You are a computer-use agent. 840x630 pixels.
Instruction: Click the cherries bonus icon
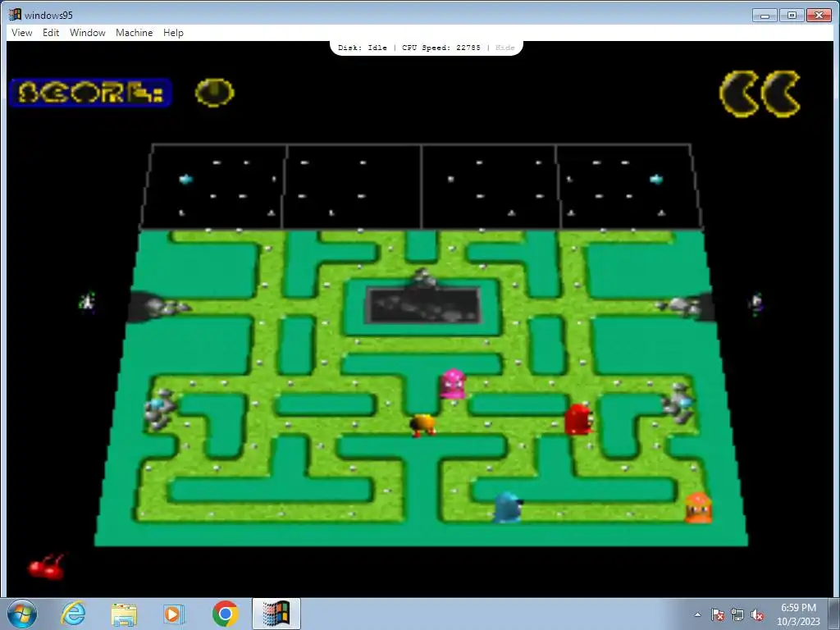pyautogui.click(x=47, y=567)
